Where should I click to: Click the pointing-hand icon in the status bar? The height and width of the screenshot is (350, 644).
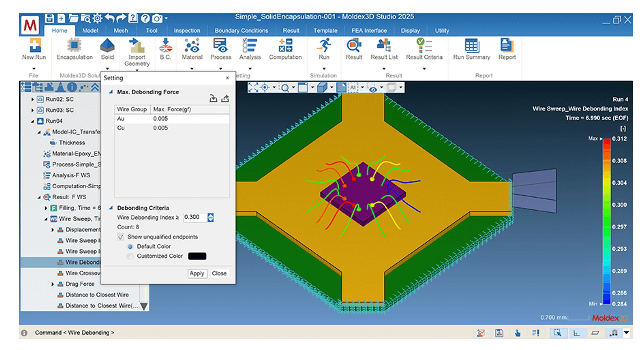pyautogui.click(x=517, y=333)
